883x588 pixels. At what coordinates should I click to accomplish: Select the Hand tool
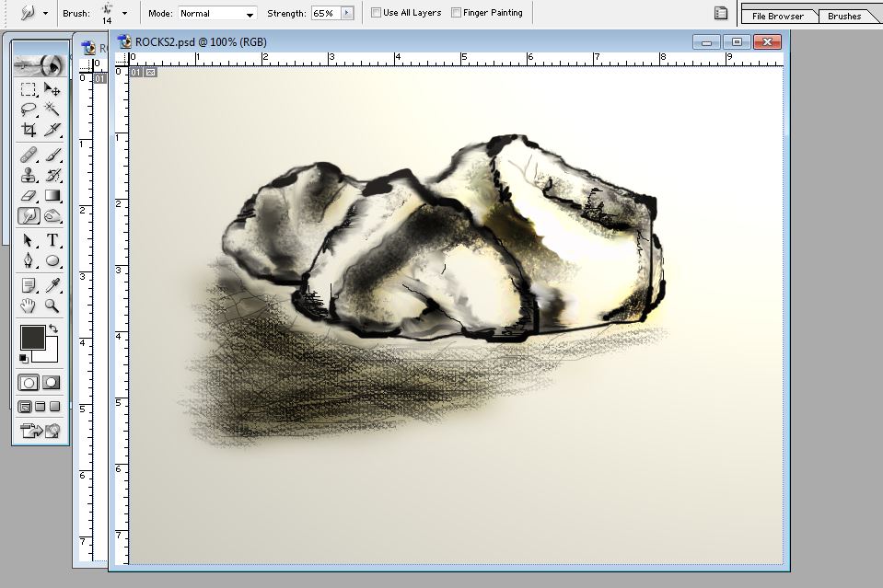(29, 306)
